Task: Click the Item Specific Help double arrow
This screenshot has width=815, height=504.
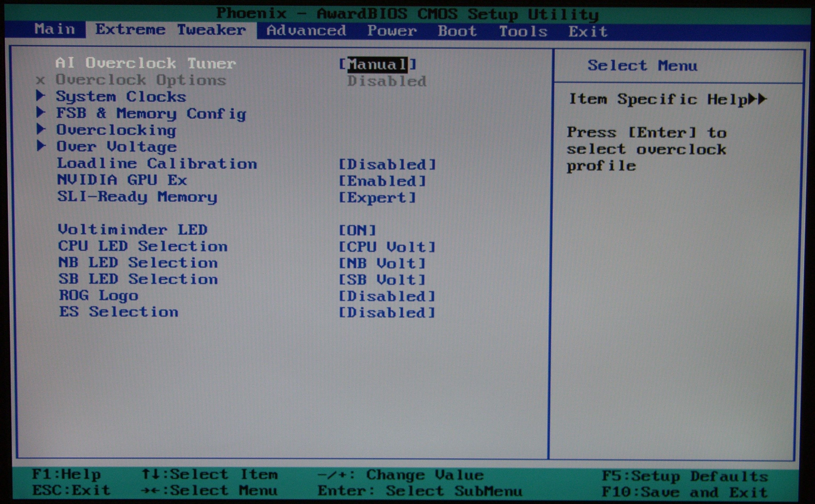Action: (757, 99)
